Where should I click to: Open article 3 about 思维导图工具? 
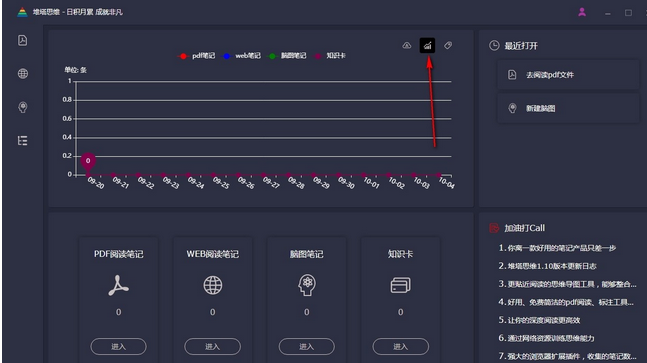click(567, 284)
